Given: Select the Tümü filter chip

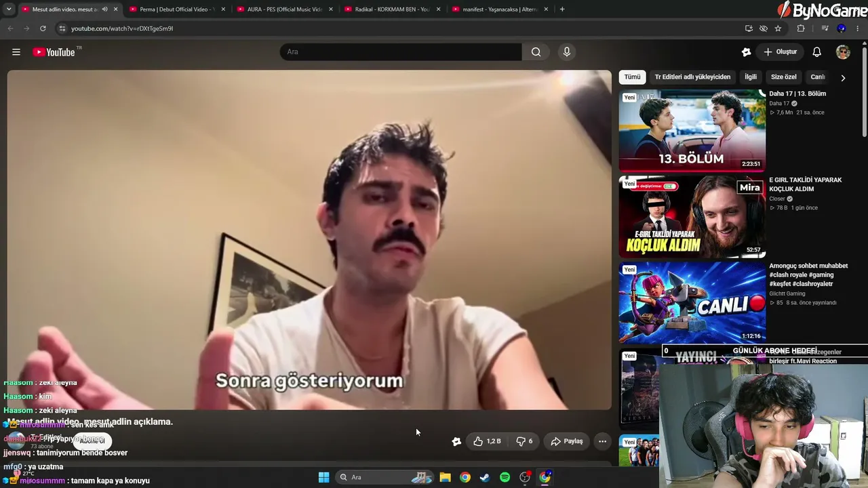Looking at the screenshot, I should (x=632, y=77).
